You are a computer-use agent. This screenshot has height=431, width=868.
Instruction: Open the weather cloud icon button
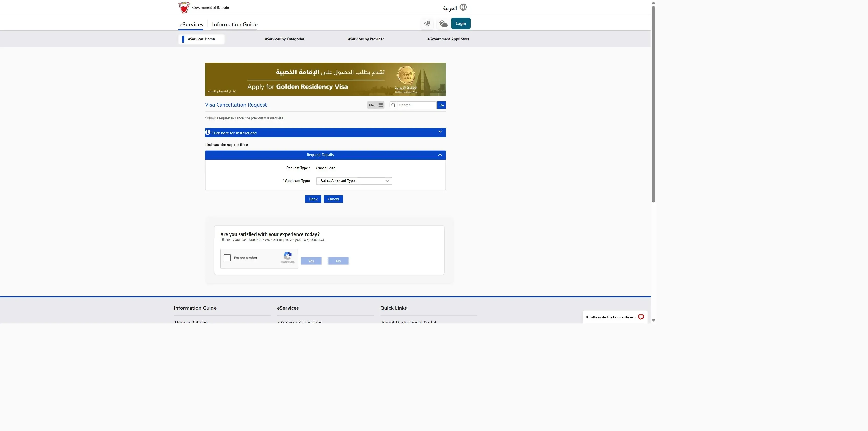pyautogui.click(x=443, y=24)
